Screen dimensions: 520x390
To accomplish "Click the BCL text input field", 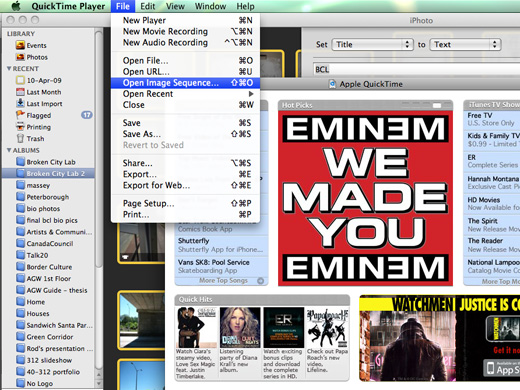I will point(416,69).
